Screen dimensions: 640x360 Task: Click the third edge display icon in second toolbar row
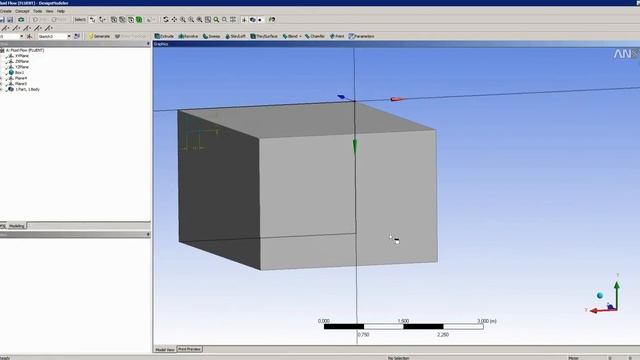pos(27,28)
